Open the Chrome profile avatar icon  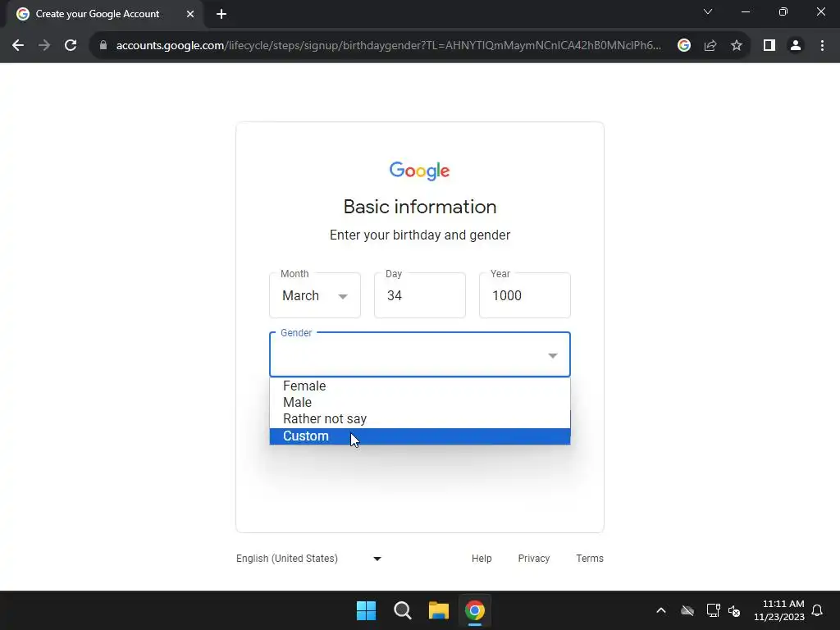(x=796, y=46)
